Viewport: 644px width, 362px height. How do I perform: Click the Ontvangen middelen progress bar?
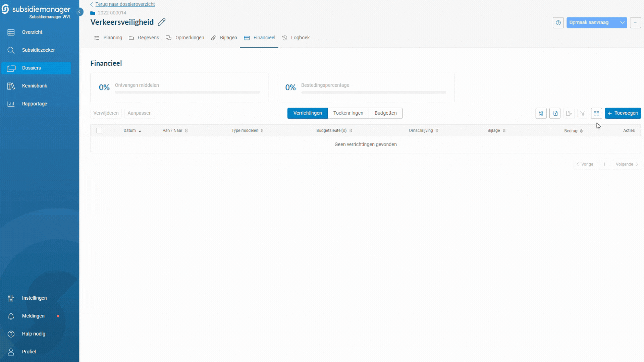click(187, 92)
